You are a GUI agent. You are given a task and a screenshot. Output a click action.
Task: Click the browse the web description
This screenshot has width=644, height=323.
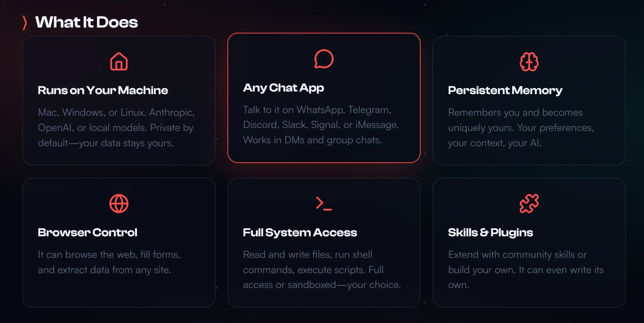click(109, 262)
